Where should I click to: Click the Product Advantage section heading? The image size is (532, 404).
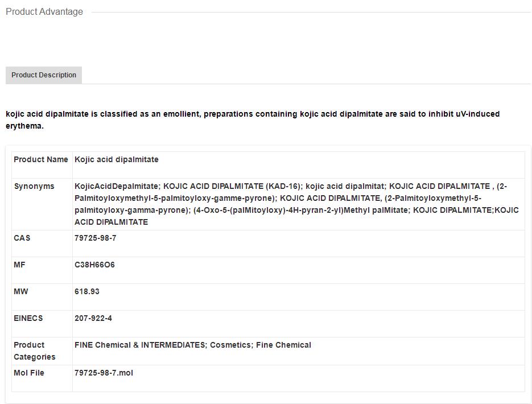coord(44,12)
